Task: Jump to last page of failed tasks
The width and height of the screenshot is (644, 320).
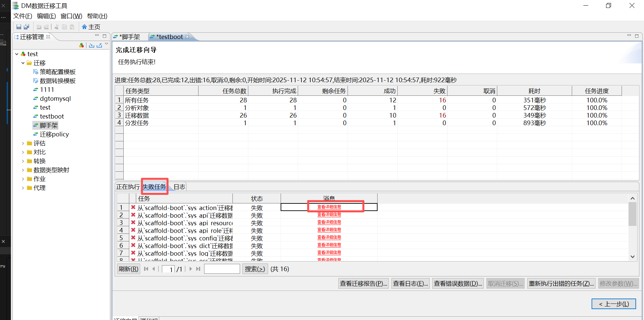Action: coord(198,269)
